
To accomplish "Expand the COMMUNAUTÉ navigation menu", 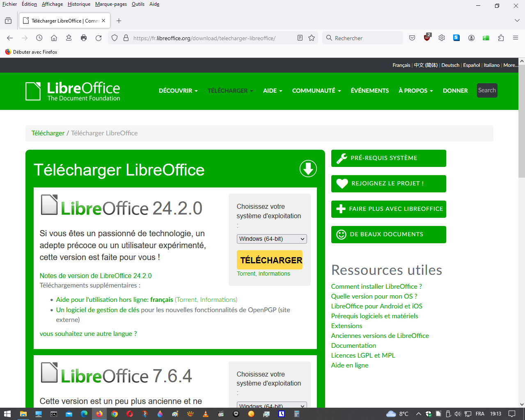I will pyautogui.click(x=316, y=91).
